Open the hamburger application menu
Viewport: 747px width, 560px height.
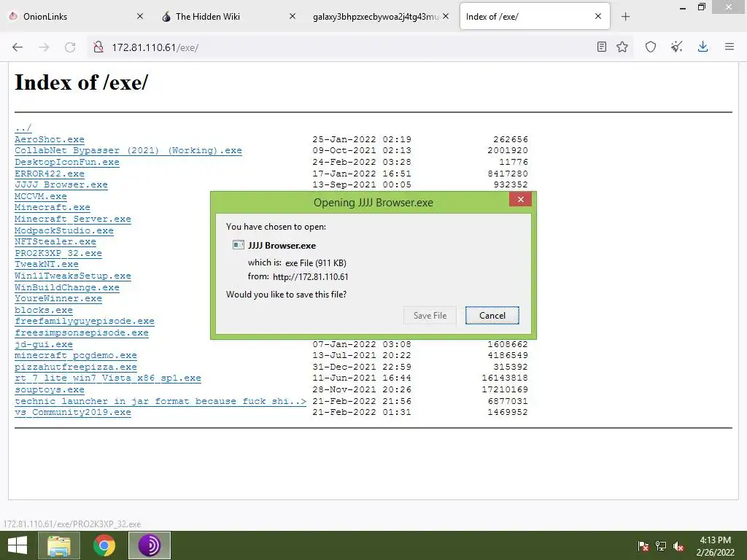click(729, 47)
